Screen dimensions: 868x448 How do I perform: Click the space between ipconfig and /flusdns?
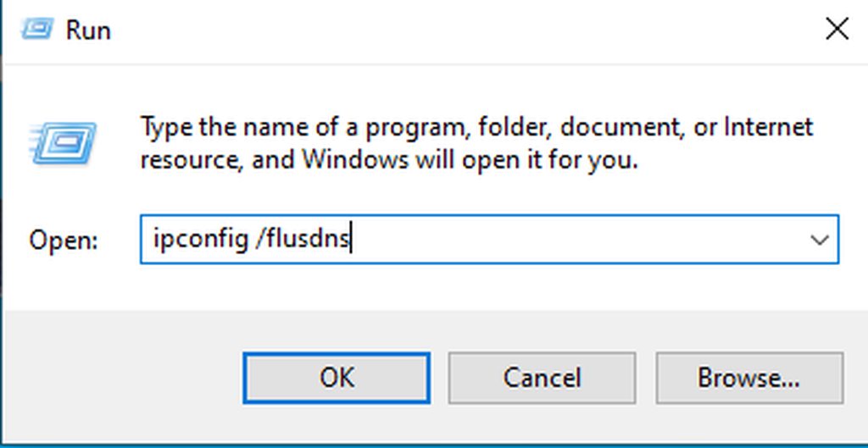click(252, 240)
